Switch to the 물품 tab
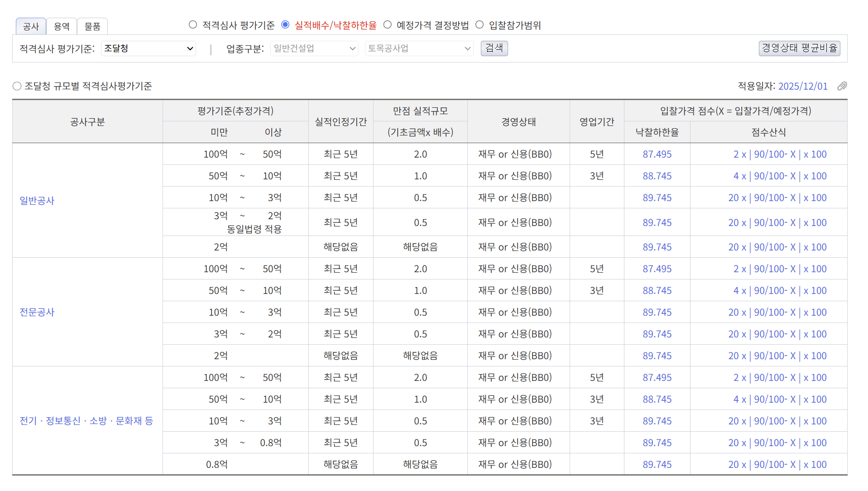This screenshot has width=868, height=491. 92,26
